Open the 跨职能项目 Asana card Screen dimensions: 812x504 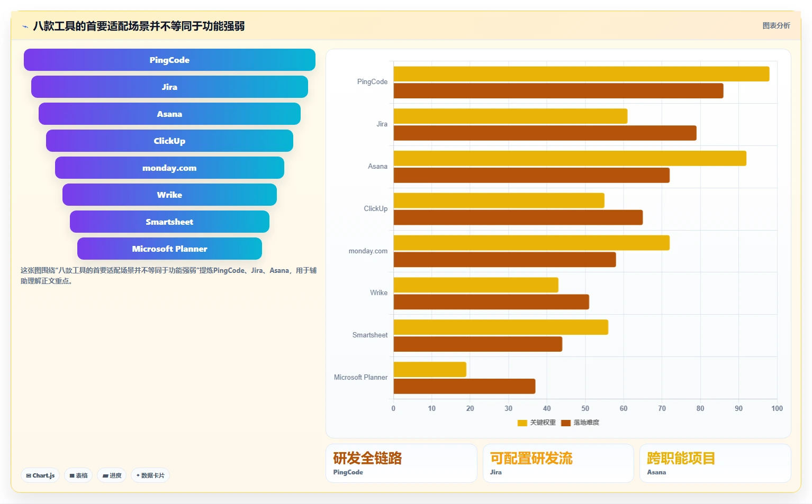coord(715,463)
